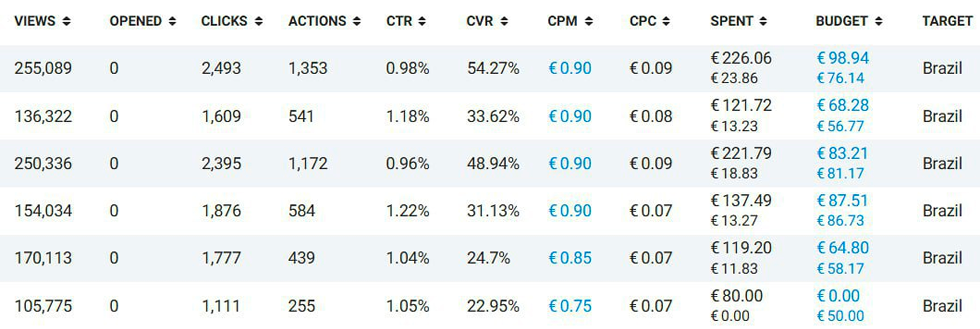Click the sort arrows next to VIEWS
Viewport: 980px width, 329px height.
pos(66,21)
